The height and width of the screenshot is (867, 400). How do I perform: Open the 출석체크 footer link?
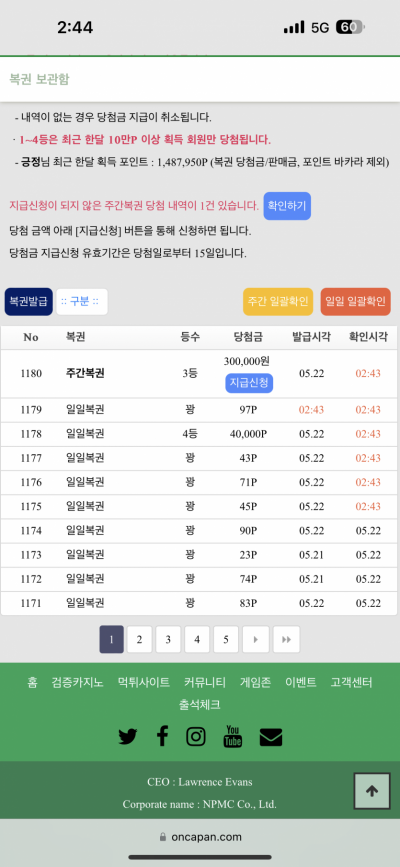(x=200, y=705)
